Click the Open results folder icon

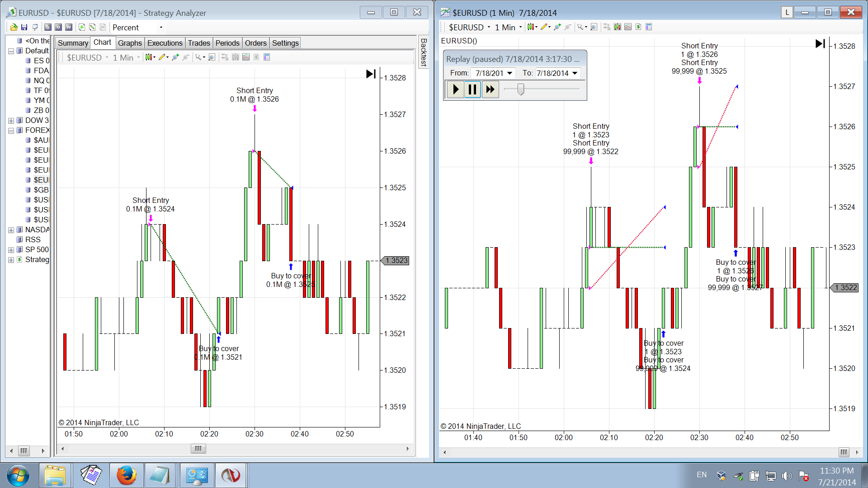(x=14, y=27)
